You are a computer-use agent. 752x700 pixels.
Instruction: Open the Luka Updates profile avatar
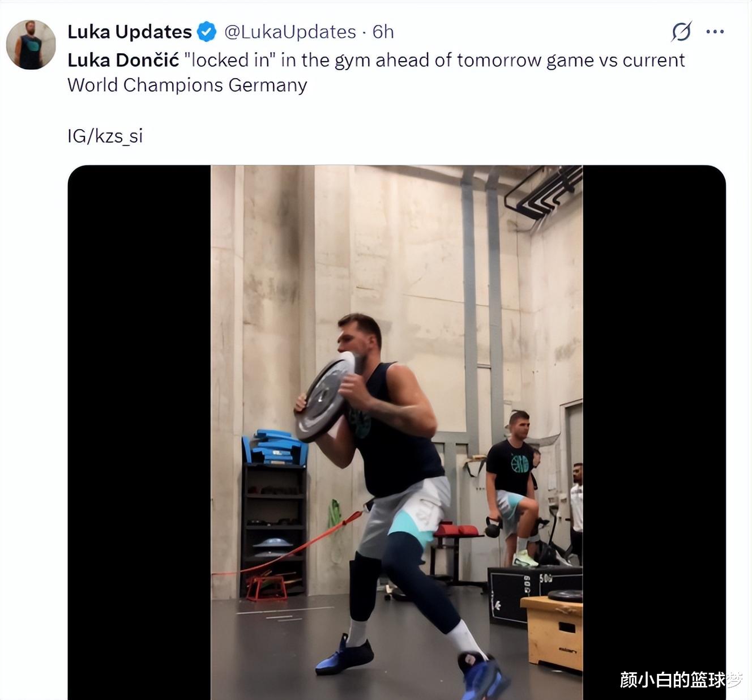click(x=31, y=45)
